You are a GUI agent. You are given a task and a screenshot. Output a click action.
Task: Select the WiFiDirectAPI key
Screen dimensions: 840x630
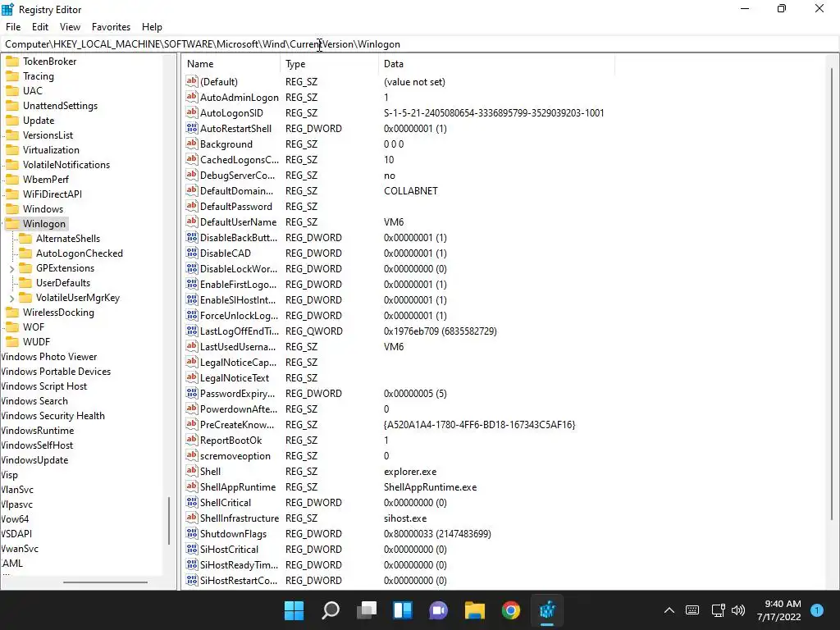(52, 194)
